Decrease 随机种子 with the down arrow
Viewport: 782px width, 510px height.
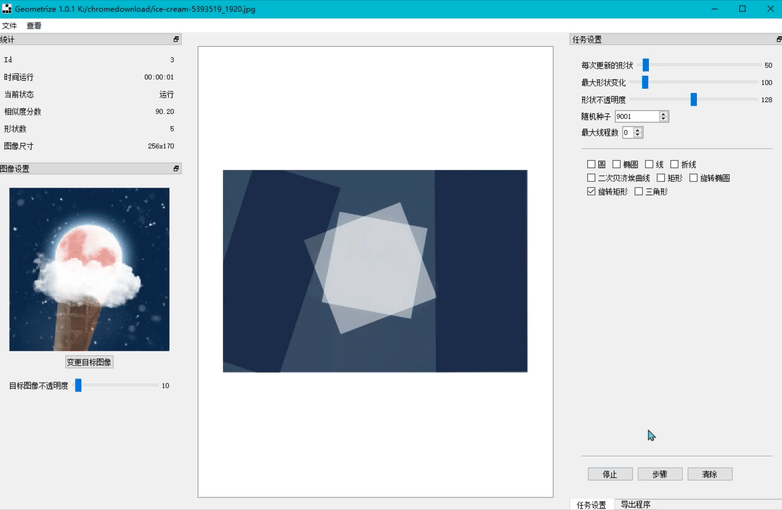click(663, 119)
